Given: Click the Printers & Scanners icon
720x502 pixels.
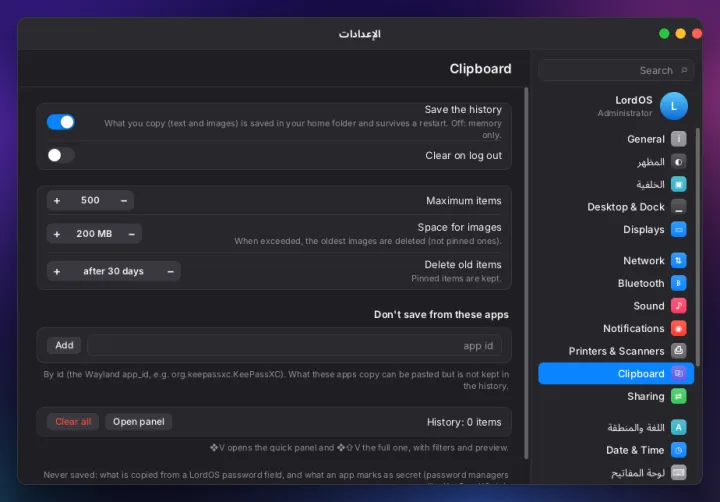Looking at the screenshot, I should pyautogui.click(x=678, y=351).
